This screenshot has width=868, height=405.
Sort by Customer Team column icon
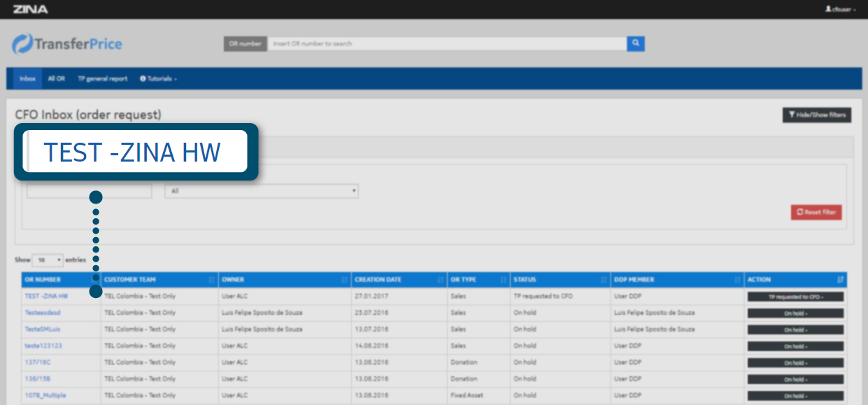point(211,280)
